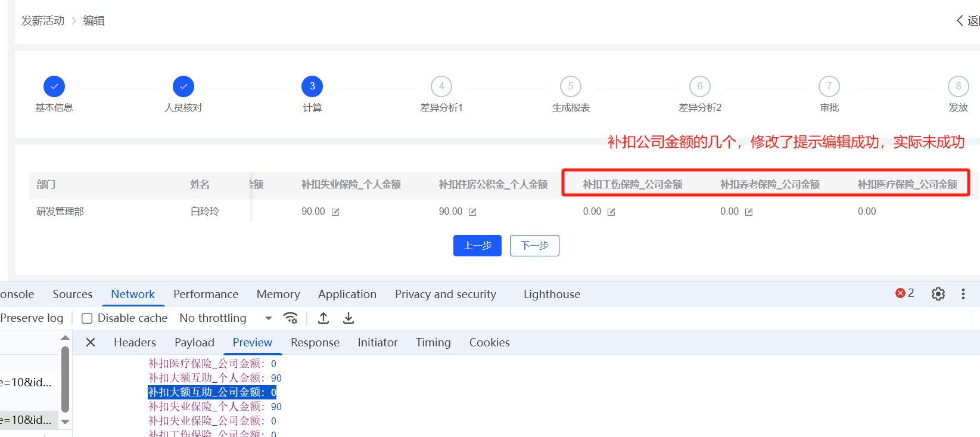Show the request Payload tab
This screenshot has height=437, width=980.
(x=194, y=342)
